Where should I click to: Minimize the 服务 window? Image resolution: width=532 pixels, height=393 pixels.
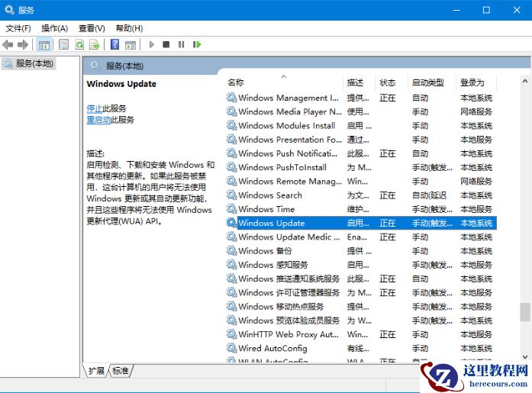click(456, 10)
